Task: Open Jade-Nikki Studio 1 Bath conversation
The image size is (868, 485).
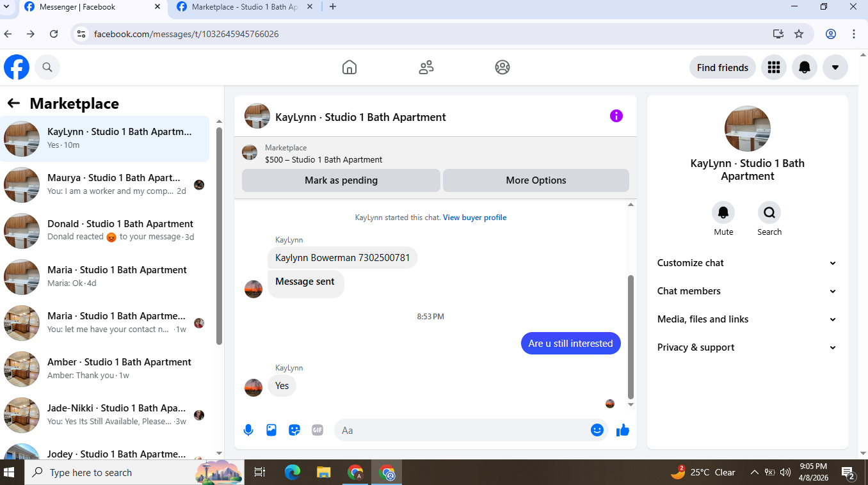Action: 105,415
